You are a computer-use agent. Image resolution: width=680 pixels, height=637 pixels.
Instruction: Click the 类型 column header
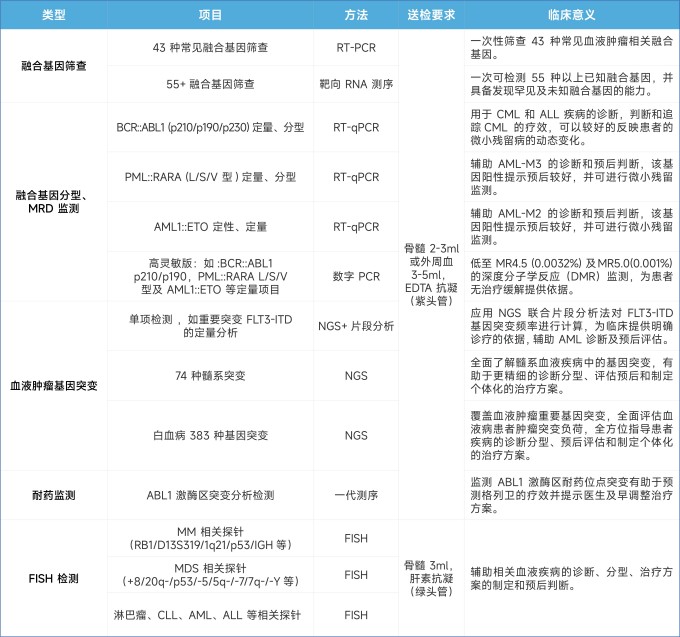pyautogui.click(x=53, y=16)
